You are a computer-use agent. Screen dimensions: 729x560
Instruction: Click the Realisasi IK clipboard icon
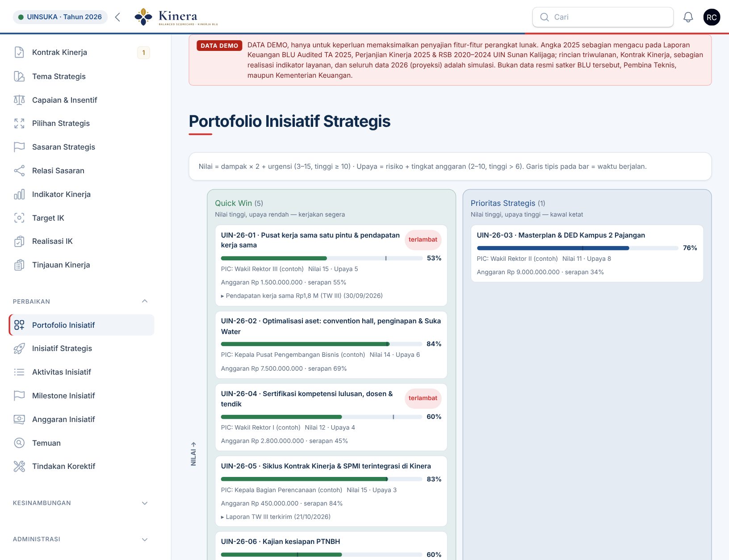tap(19, 241)
